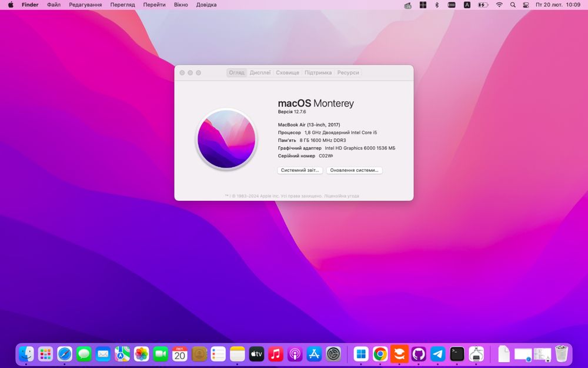
Task: Click the Intel HD Graphics 6000 text
Action: tap(360, 148)
